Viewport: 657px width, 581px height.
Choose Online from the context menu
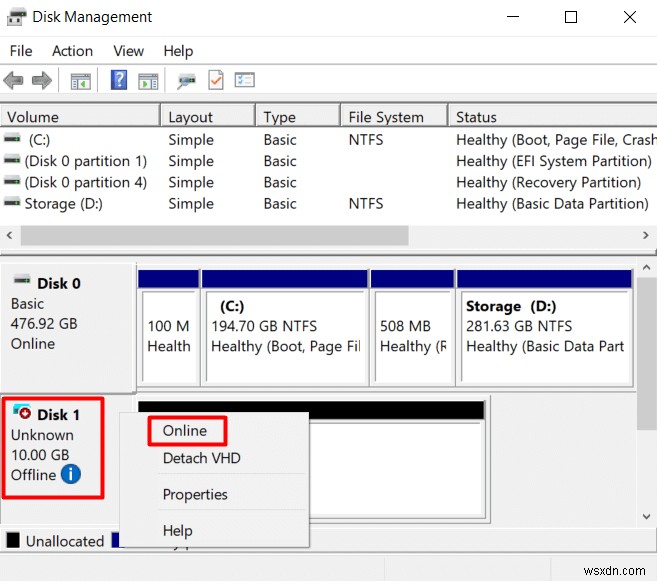pyautogui.click(x=185, y=431)
